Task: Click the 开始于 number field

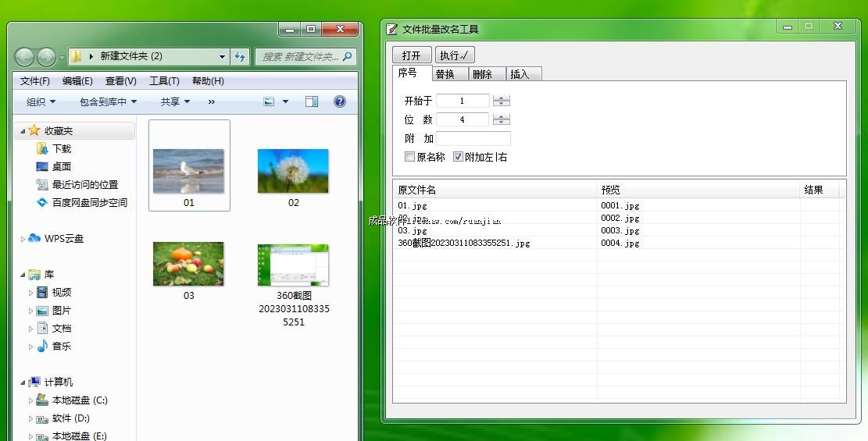Action: (x=463, y=101)
